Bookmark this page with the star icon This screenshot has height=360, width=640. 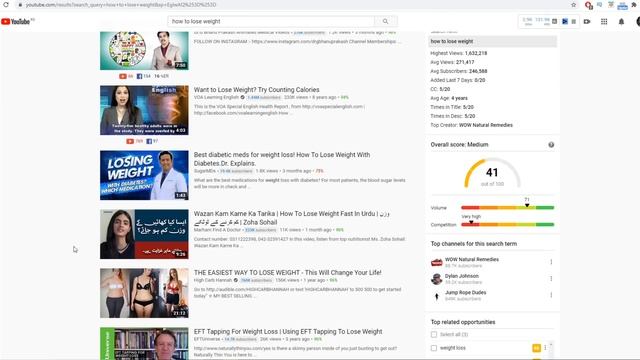point(573,4)
